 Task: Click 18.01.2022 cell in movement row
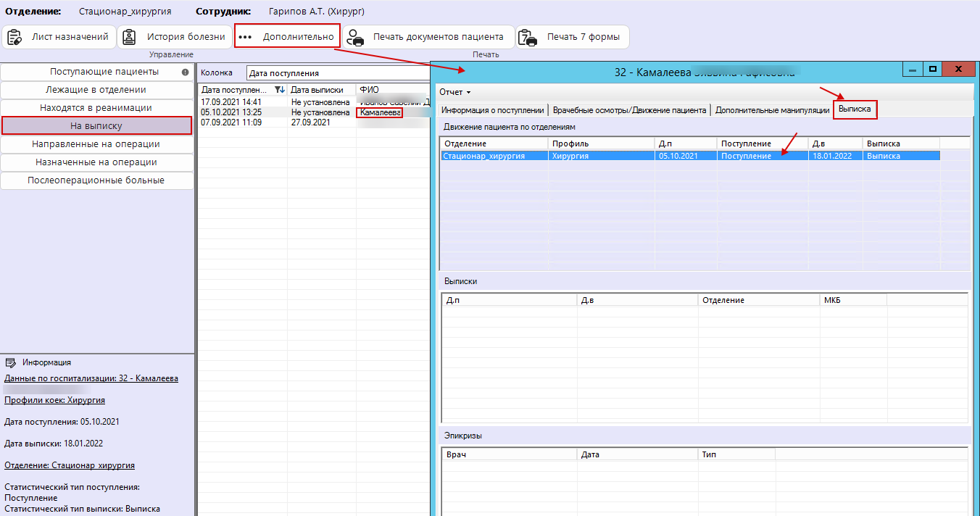(835, 156)
